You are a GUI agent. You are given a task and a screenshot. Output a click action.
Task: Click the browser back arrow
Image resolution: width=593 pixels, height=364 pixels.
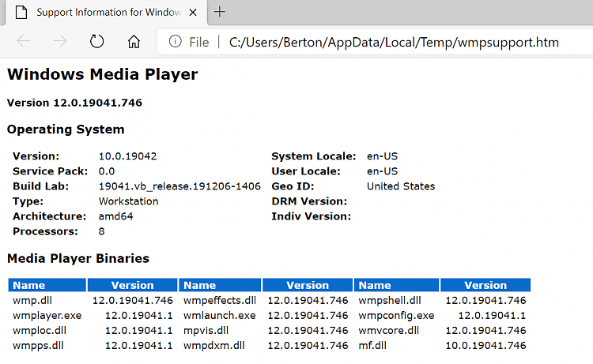click(24, 41)
